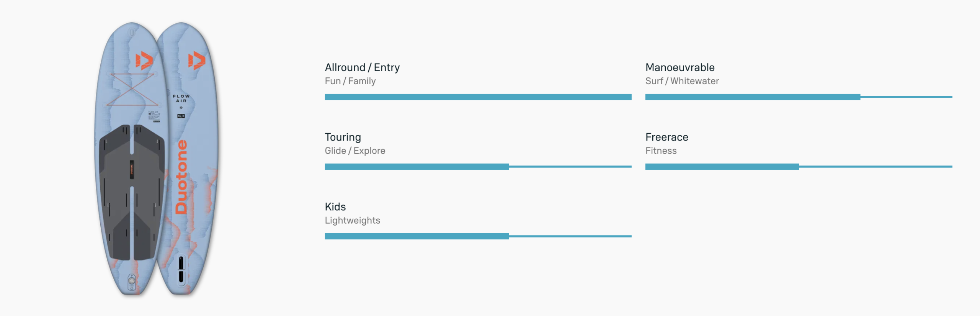Click the Kids rating bar
This screenshot has height=316, width=980.
pos(478,236)
